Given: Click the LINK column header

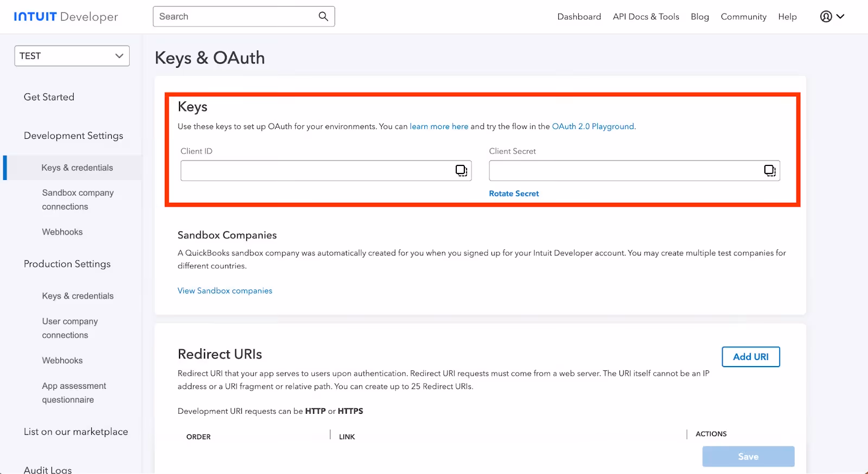Looking at the screenshot, I should point(347,437).
